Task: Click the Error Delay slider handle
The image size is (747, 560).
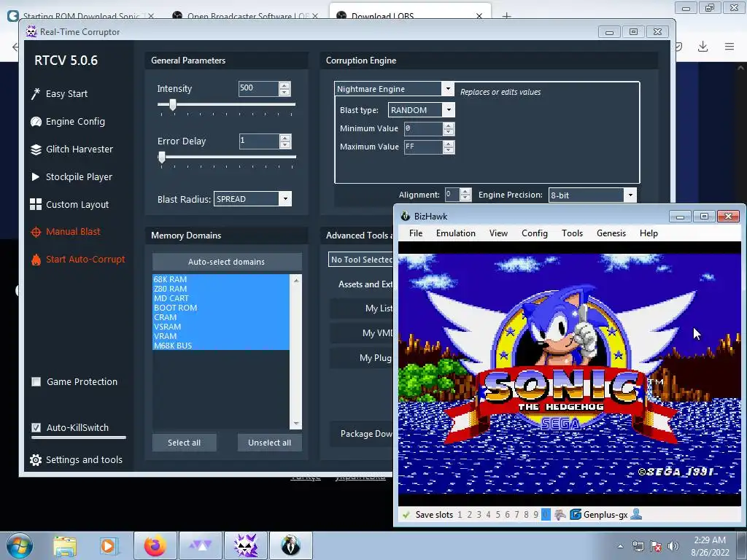Action: [162, 157]
